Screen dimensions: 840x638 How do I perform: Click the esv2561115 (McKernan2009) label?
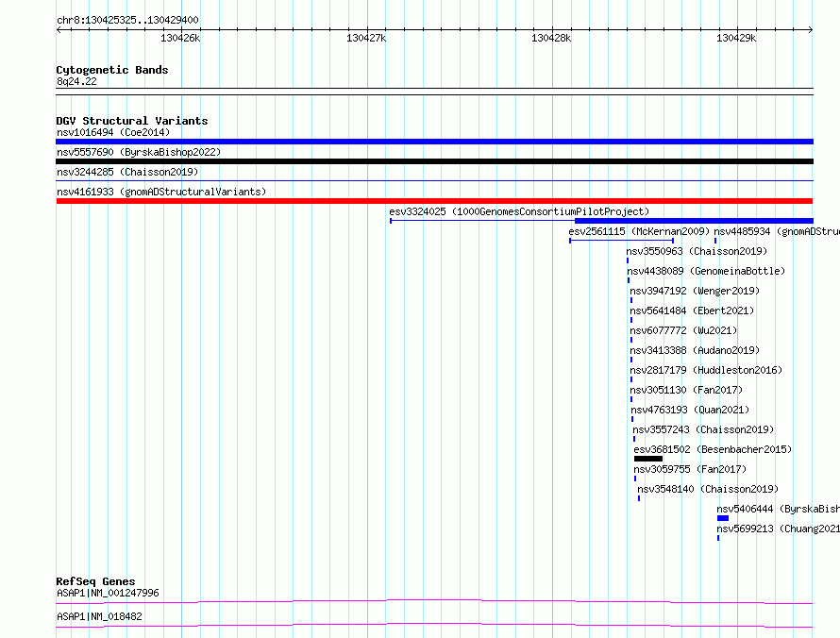(639, 231)
